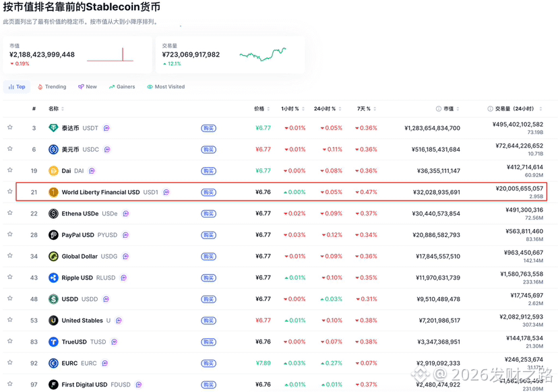Image resolution: width=558 pixels, height=392 pixels.
Task: Select the Top tab
Action: point(17,87)
